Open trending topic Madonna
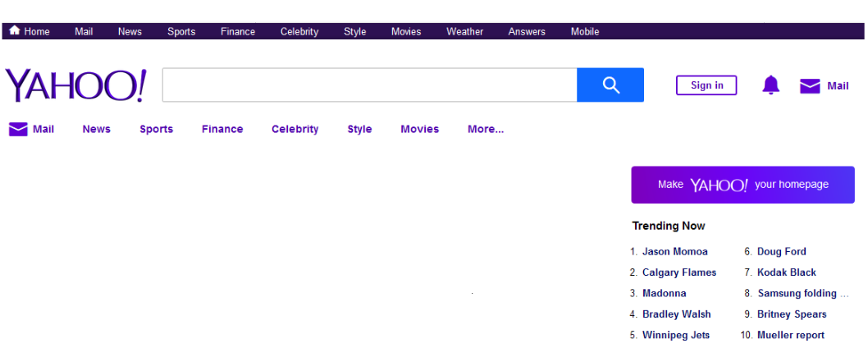868x348 pixels. point(665,294)
